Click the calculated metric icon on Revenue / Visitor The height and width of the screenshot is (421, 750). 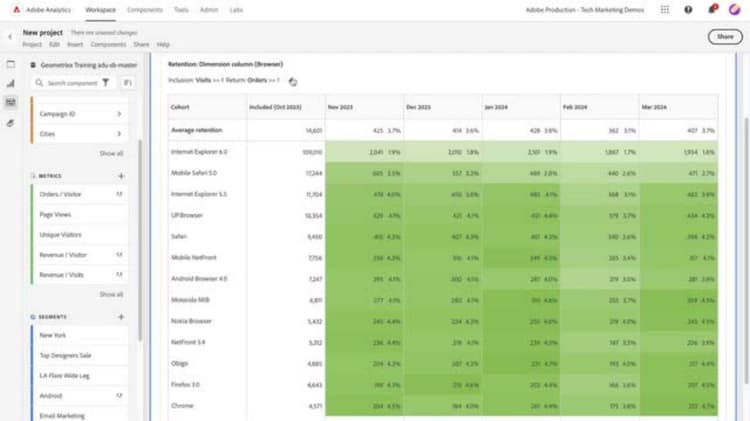click(120, 255)
